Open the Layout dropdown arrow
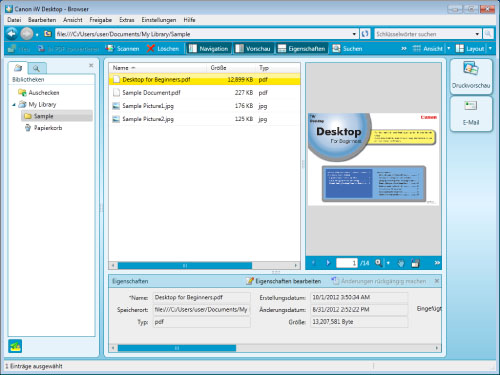The image size is (500, 375). [x=490, y=49]
